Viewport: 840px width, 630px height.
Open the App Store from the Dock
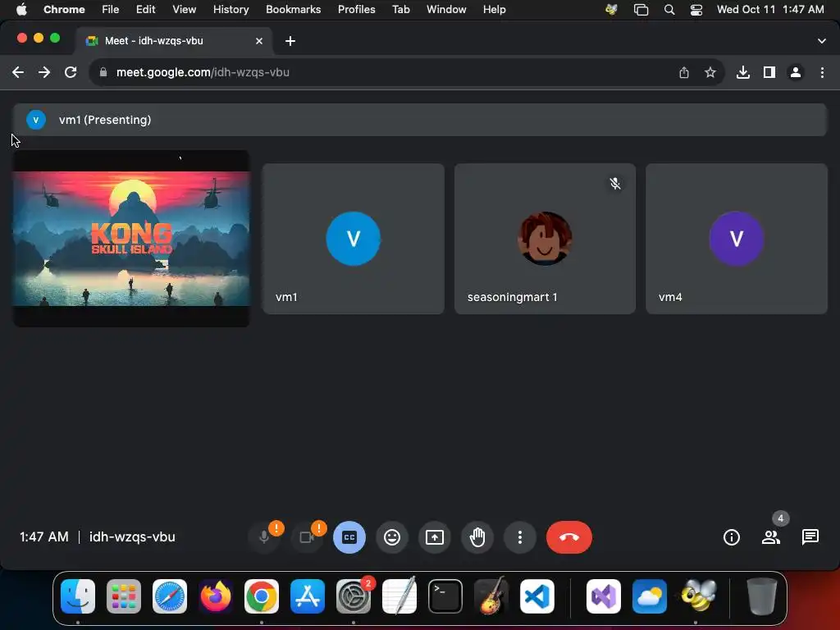pos(308,596)
